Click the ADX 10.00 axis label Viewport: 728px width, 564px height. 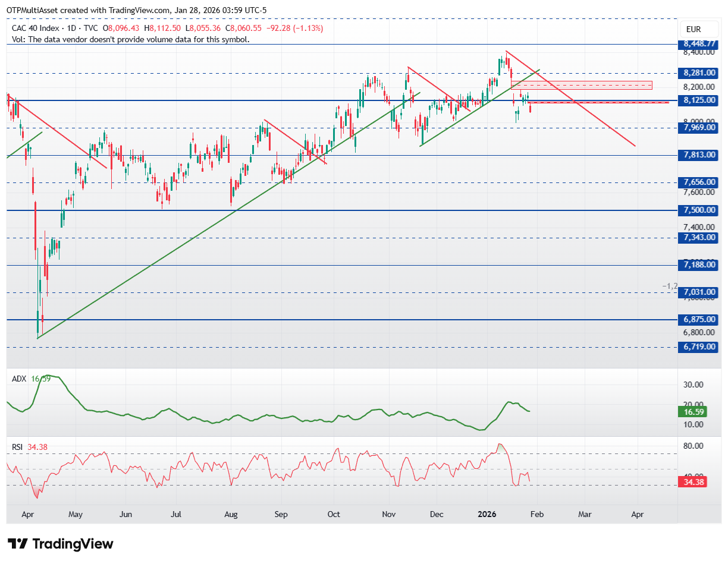[694, 424]
